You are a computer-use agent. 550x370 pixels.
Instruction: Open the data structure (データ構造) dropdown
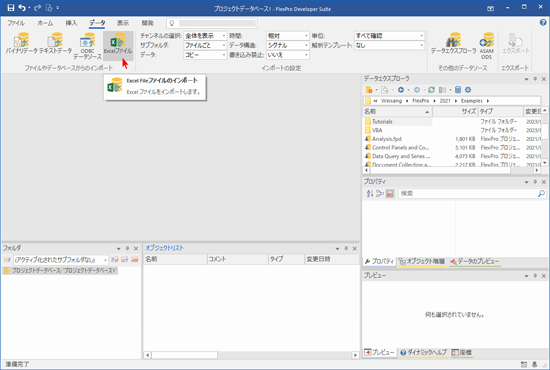coord(288,45)
